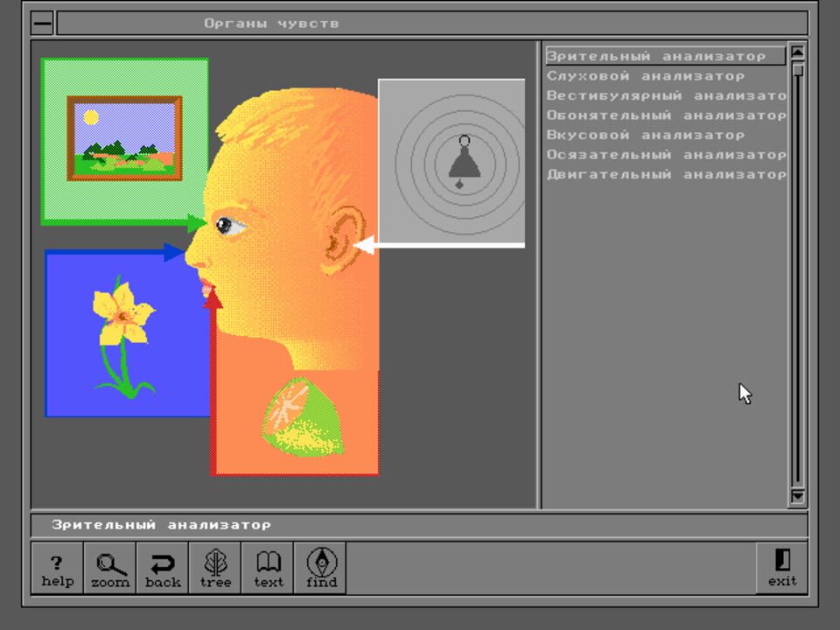The width and height of the screenshot is (840, 630).
Task: Open the Tree view icon
Action: tap(214, 568)
